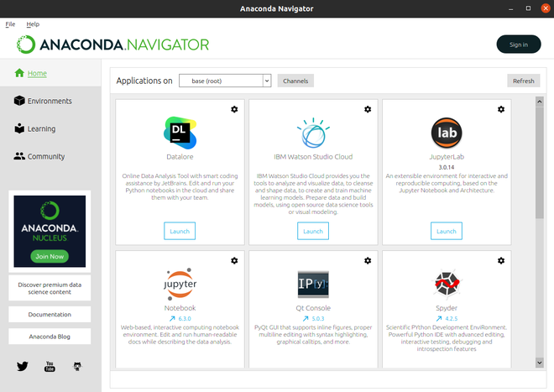This screenshot has width=554, height=392.
Task: Open the Channels button
Action: [x=295, y=81]
